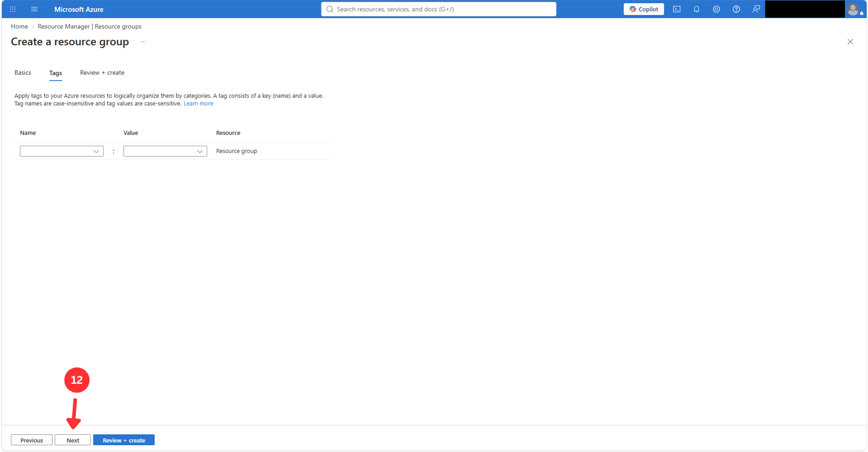Go to the Review + create tab
Viewport: 868px width, 452px height.
click(x=102, y=73)
